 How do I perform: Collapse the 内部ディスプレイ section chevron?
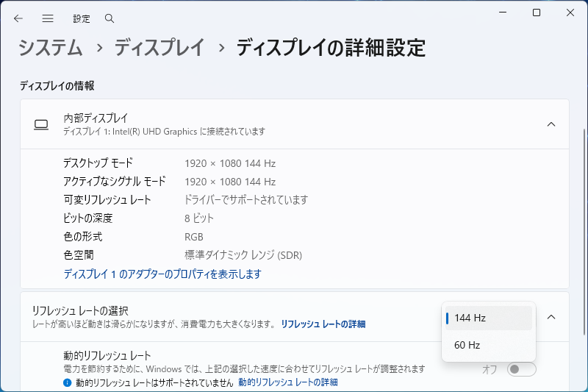(x=551, y=124)
